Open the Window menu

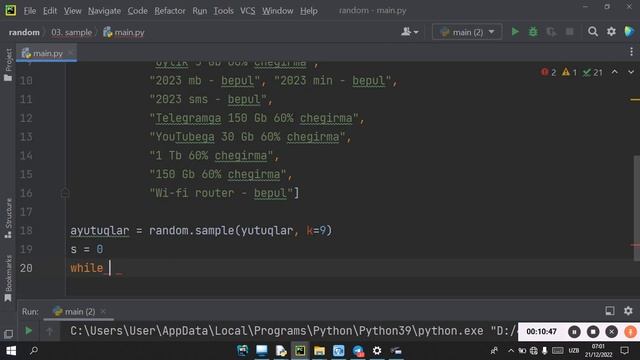(278, 11)
